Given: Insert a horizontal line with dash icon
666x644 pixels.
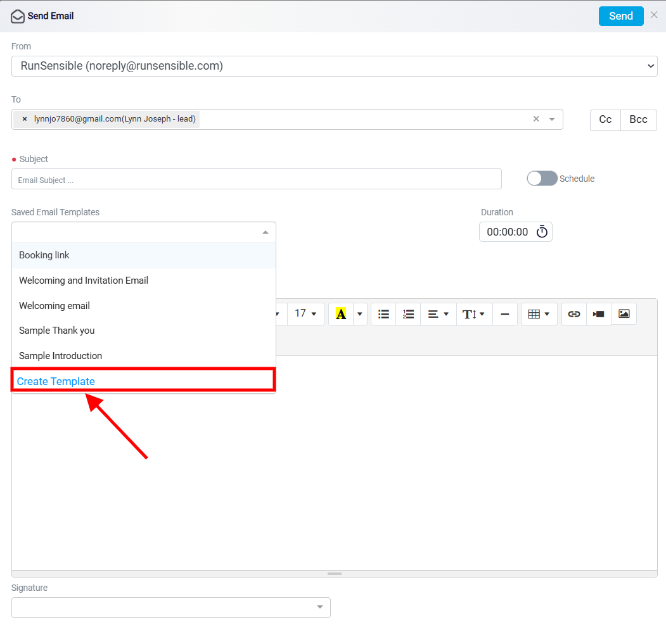Looking at the screenshot, I should 505,314.
